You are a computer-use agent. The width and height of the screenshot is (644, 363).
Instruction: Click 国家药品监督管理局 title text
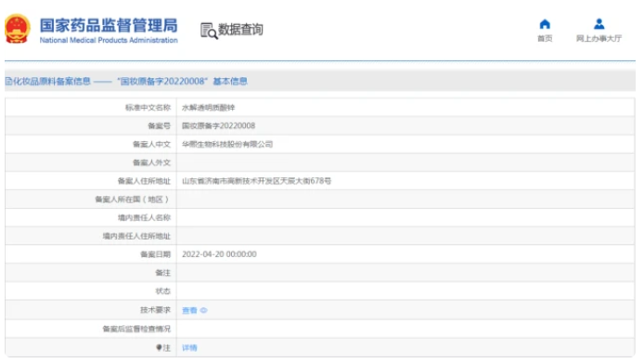[109, 25]
